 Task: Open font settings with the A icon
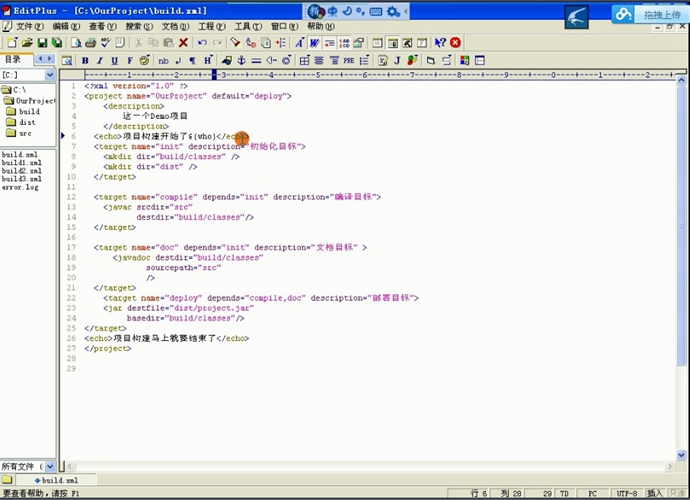click(x=299, y=43)
